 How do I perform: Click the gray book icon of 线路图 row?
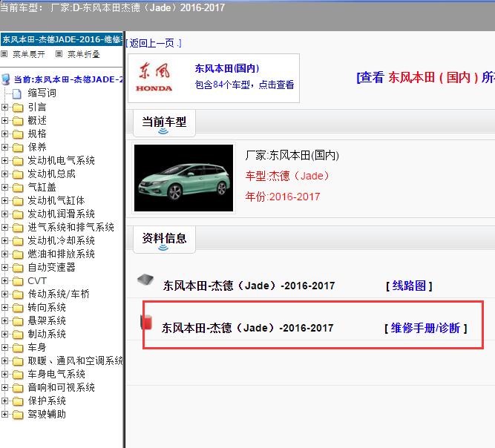pyautogui.click(x=145, y=280)
